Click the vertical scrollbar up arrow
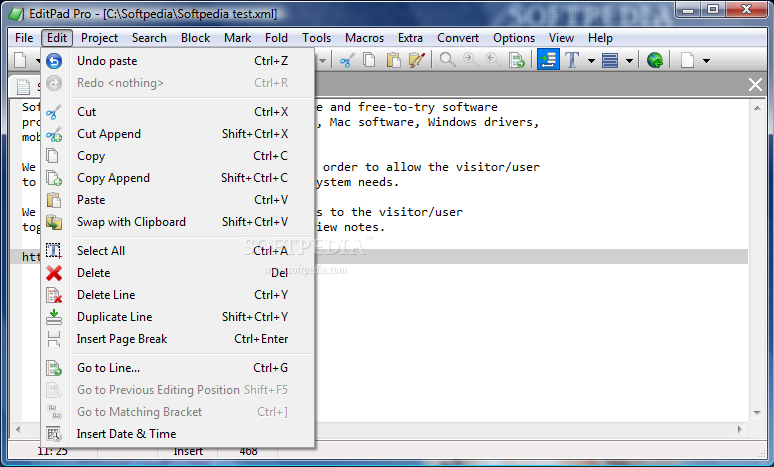Image resolution: width=774 pixels, height=467 pixels. point(757,108)
